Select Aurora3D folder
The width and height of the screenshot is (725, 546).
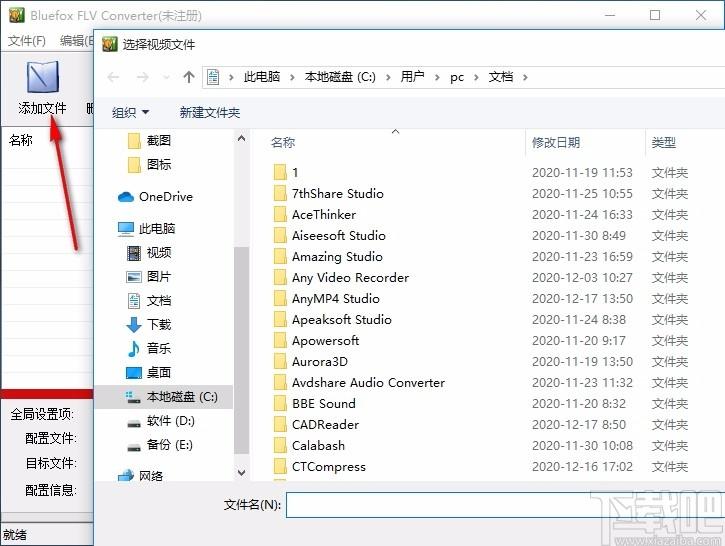coord(311,362)
